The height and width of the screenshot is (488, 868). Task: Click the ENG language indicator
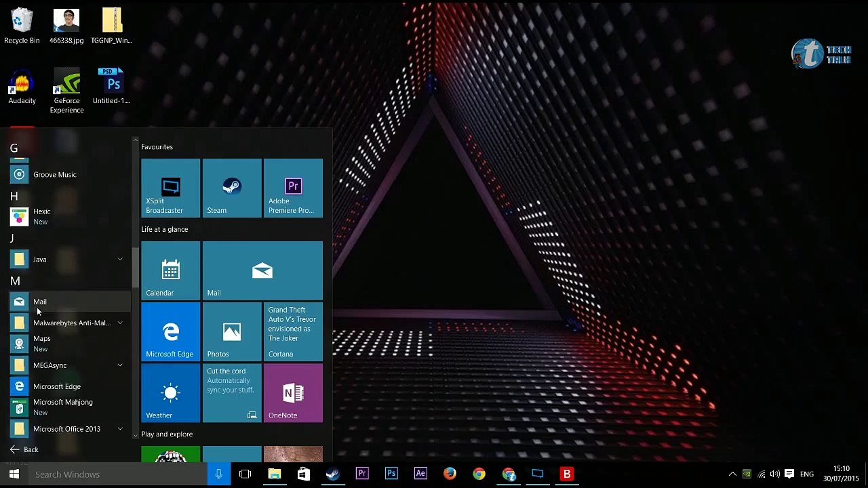tap(807, 474)
